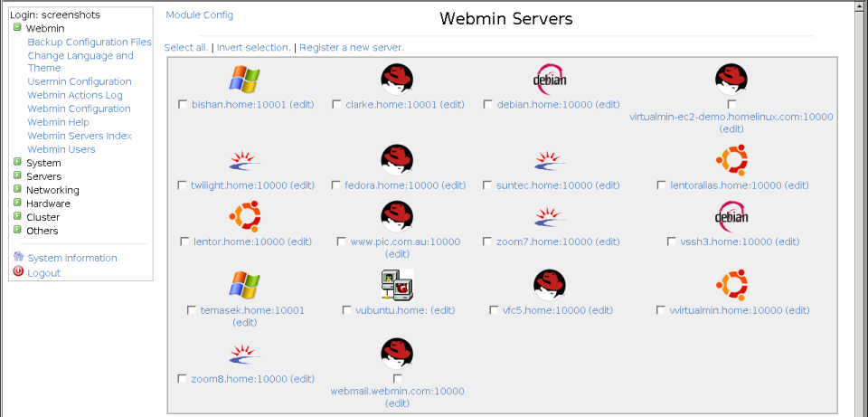Viewport: 868px width, 417px height.
Task: Open Webmin Servers Index link
Action: point(80,136)
